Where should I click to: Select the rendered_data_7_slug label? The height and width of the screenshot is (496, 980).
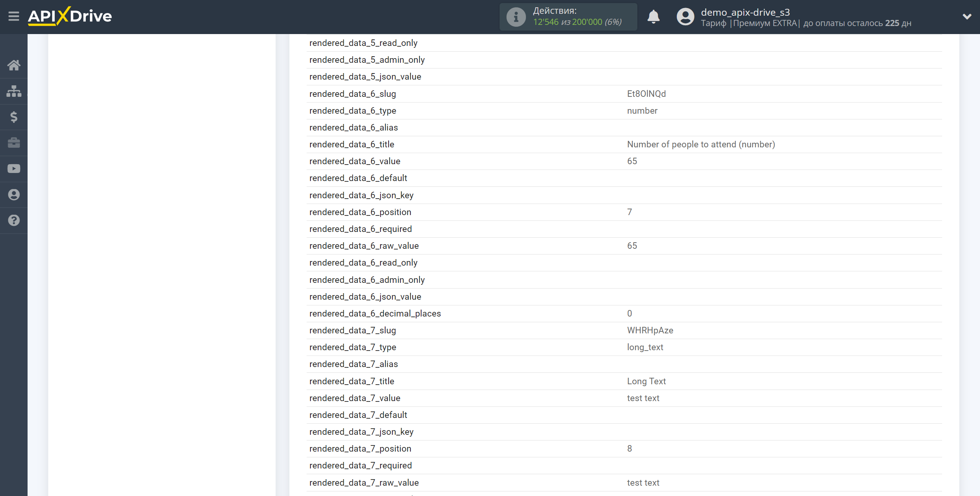pos(353,330)
